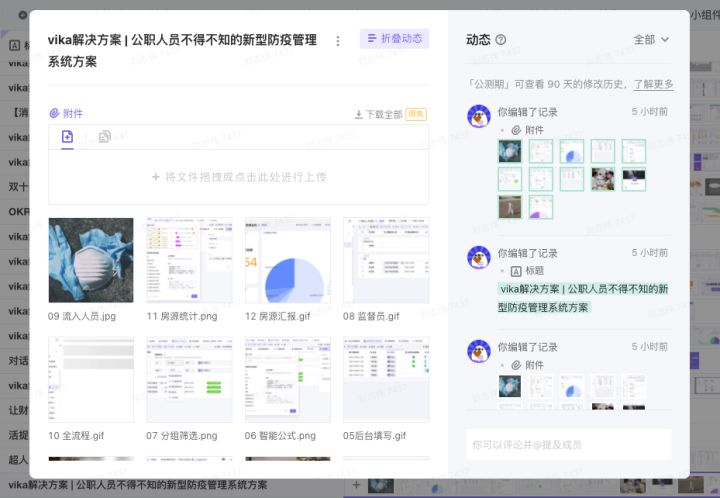Click the record title text in dialog header
This screenshot has height=498, width=720.
pyautogui.click(x=182, y=50)
